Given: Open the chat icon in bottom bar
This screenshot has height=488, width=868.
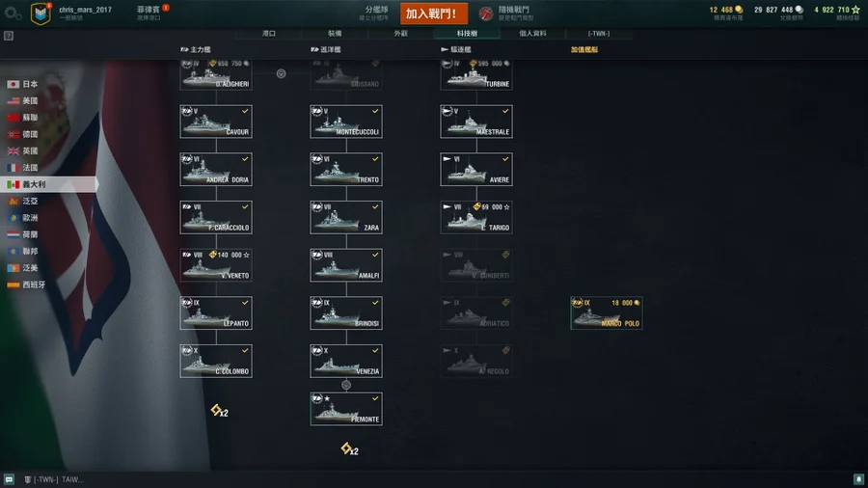Looking at the screenshot, I should coord(9,479).
